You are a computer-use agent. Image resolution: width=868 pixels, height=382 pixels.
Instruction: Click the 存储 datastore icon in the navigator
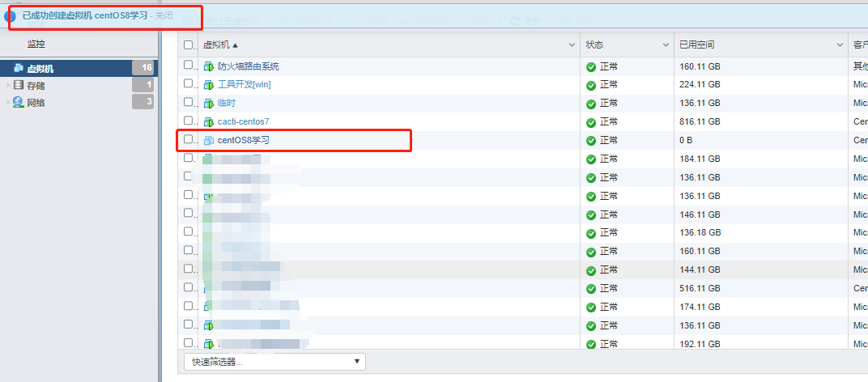(x=19, y=85)
